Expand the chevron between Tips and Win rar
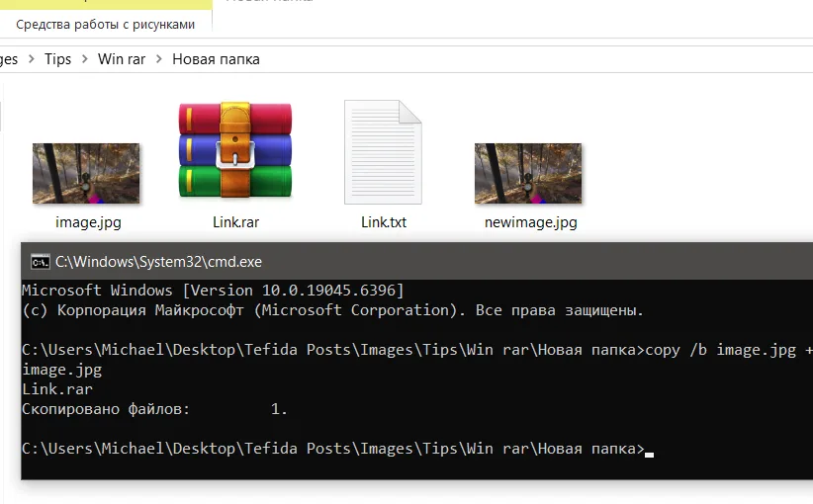This screenshot has height=504, width=813. (x=85, y=59)
